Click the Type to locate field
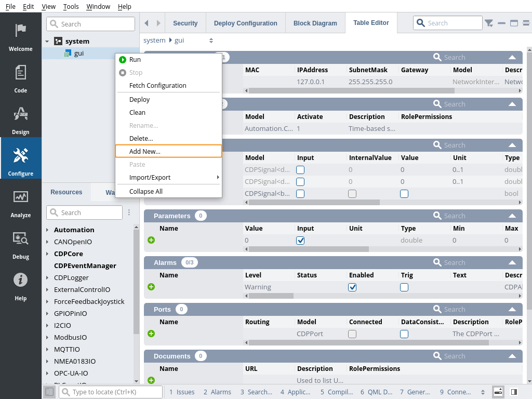Image resolution: width=532 pixels, height=399 pixels. click(111, 392)
